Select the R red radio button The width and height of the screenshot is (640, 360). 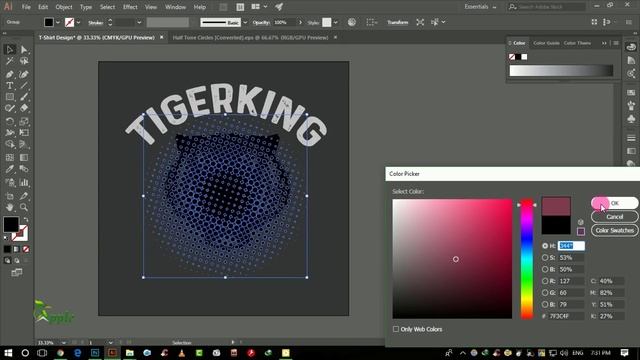click(x=545, y=281)
